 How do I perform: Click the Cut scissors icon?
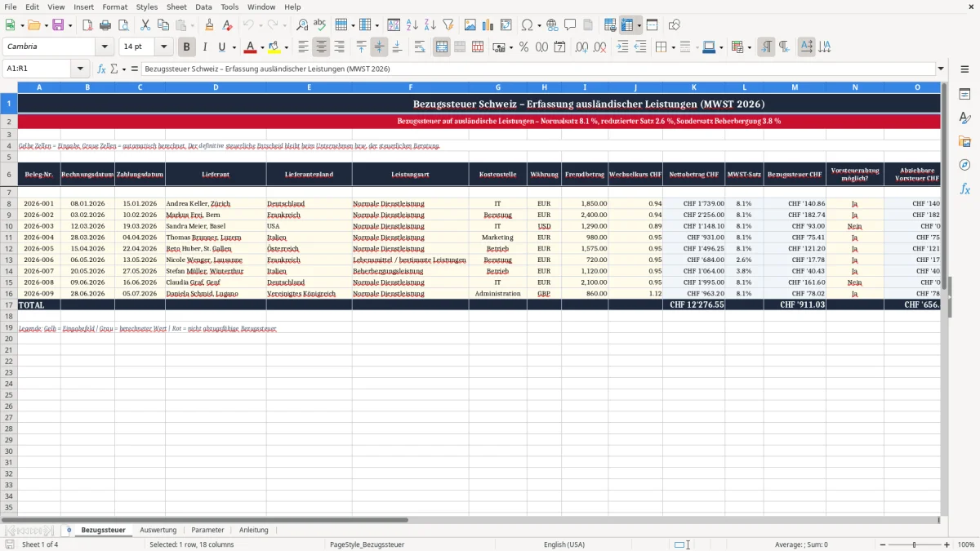pos(145,25)
